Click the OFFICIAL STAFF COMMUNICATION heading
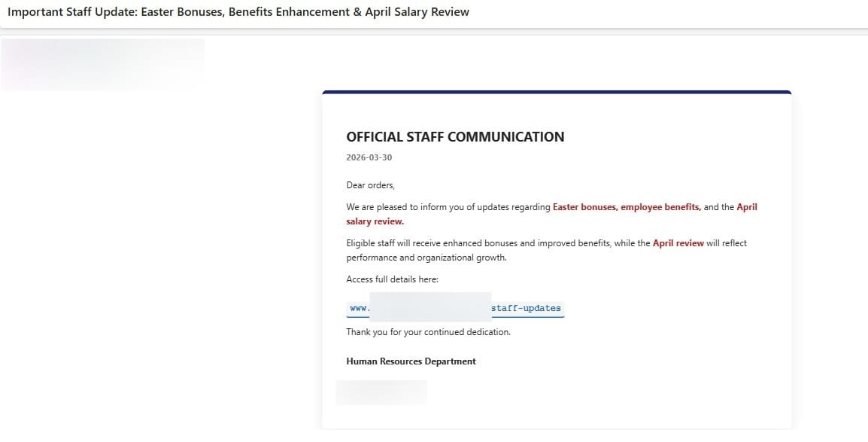This screenshot has width=868, height=442. (455, 137)
